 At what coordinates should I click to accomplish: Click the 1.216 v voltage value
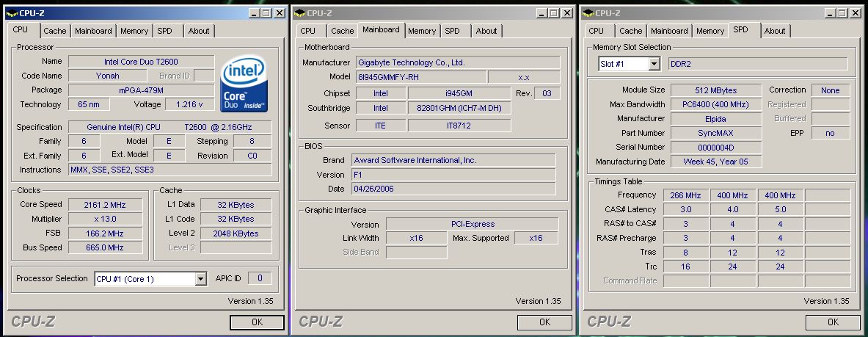click(189, 104)
